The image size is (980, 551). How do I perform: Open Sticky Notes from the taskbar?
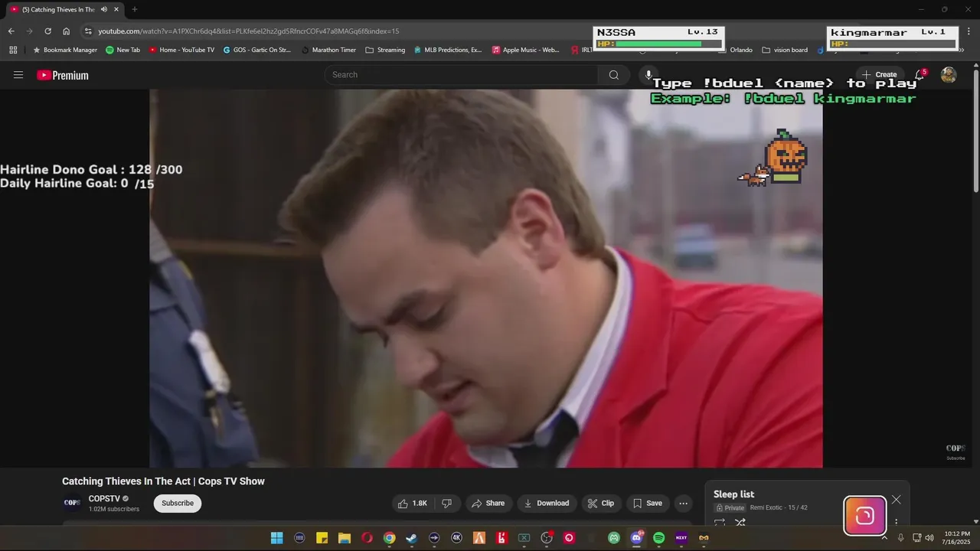[322, 538]
